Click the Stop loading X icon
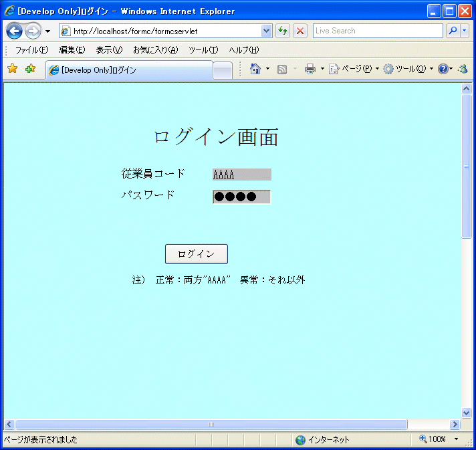Screen dimensions: 476x450 click(300, 31)
